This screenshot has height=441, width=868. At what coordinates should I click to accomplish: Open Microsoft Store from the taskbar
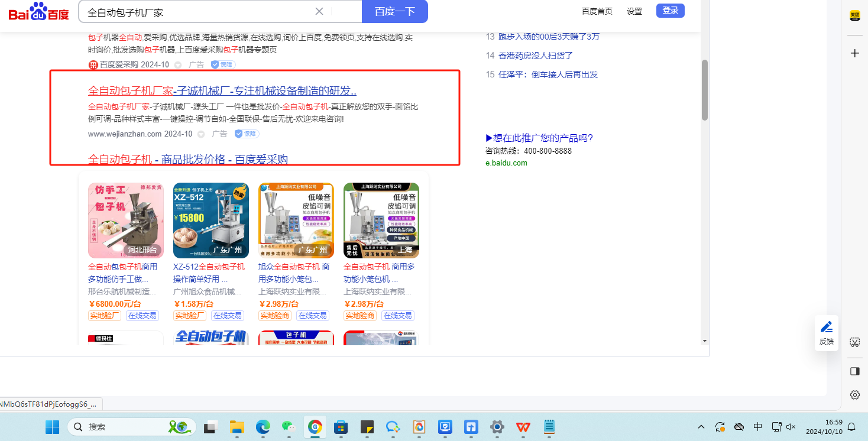coord(341,427)
